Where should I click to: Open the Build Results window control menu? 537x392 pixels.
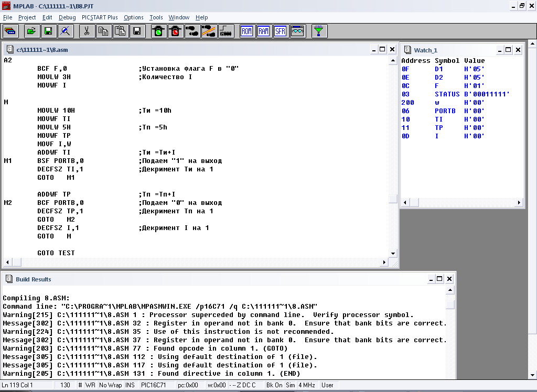coord(9,279)
